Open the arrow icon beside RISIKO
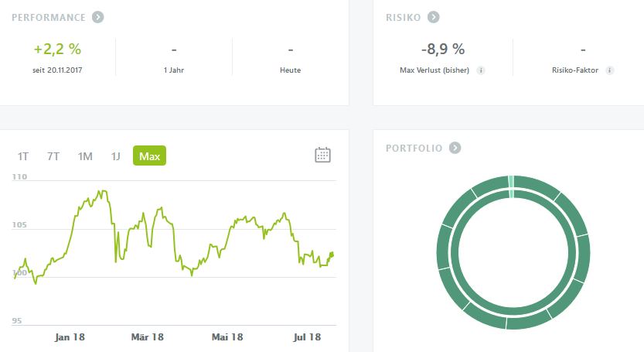Viewport: 644px width, 352px height. 434,17
